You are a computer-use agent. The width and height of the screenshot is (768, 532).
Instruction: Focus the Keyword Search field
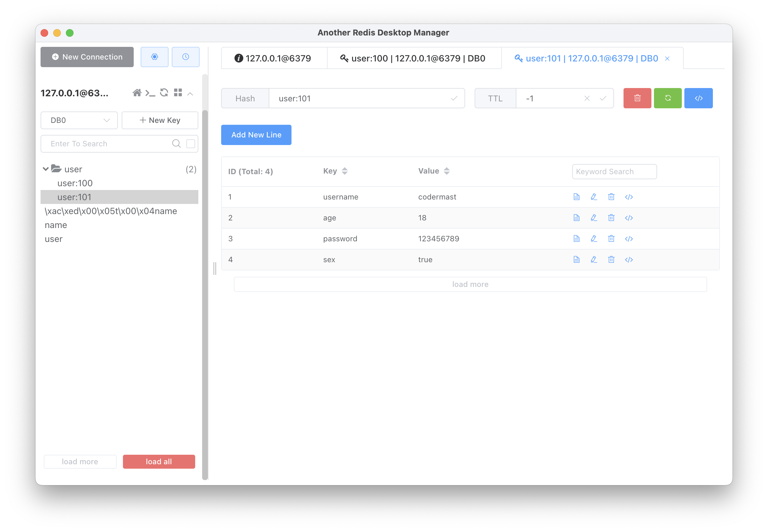coord(614,172)
